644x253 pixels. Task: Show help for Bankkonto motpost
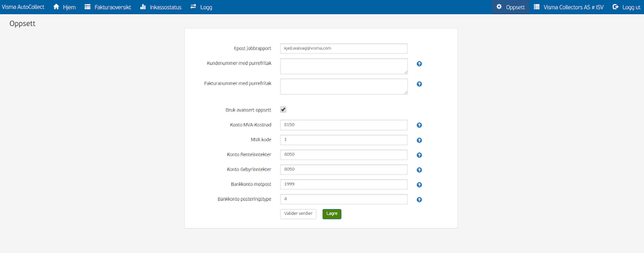pos(419,185)
